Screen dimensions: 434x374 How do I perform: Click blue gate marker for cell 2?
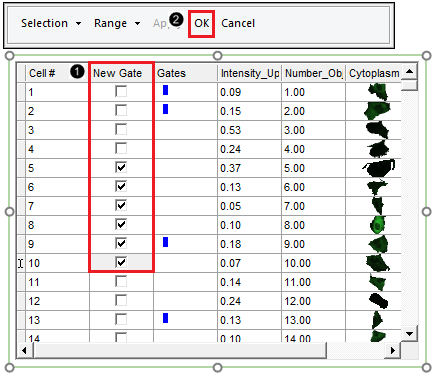coord(165,109)
